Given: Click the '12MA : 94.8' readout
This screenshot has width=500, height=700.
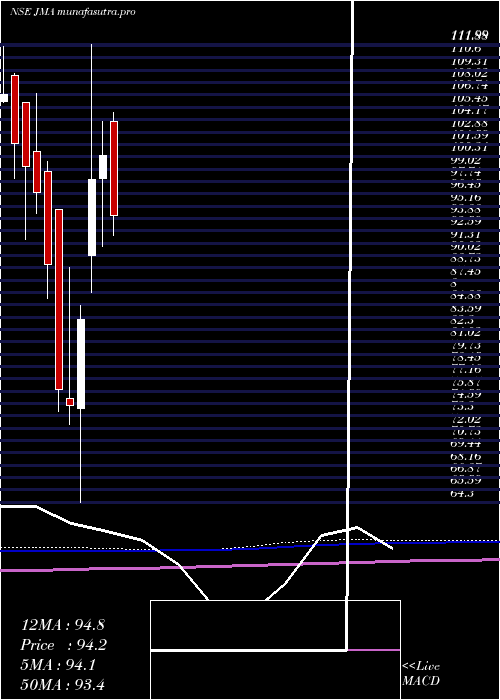Looking at the screenshot, I should [63, 625].
